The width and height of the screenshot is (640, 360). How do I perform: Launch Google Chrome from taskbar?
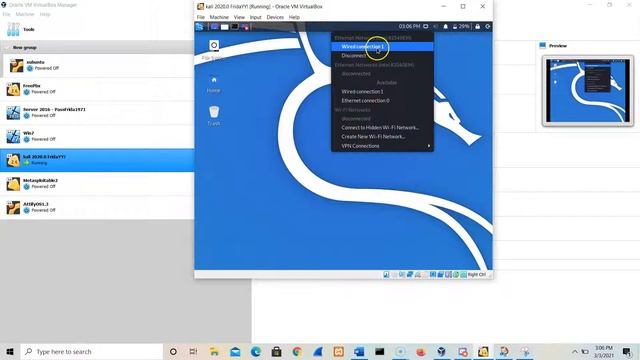297,351
